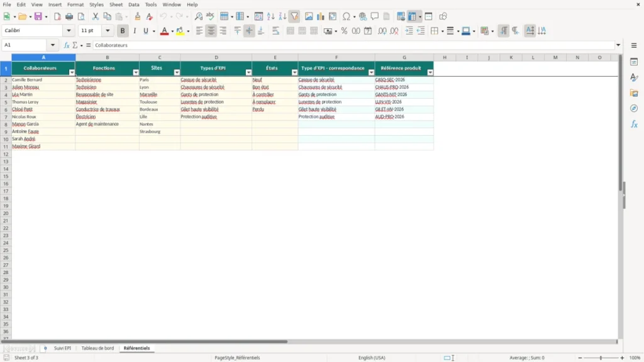
Task: Open sidebar Styles panel icon
Action: pyautogui.click(x=634, y=77)
